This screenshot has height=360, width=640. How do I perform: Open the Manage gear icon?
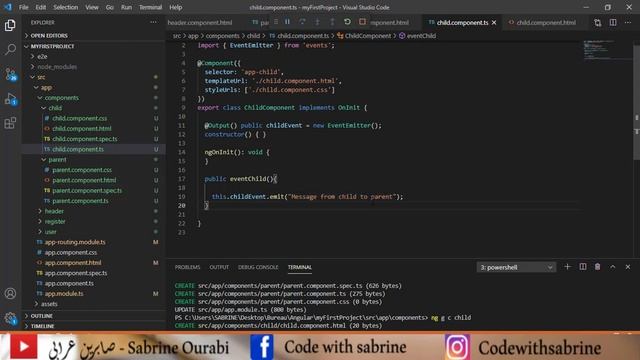click(10, 318)
